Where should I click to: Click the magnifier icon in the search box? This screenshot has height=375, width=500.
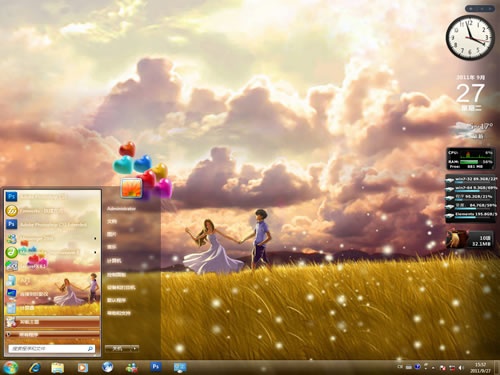[x=90, y=349]
